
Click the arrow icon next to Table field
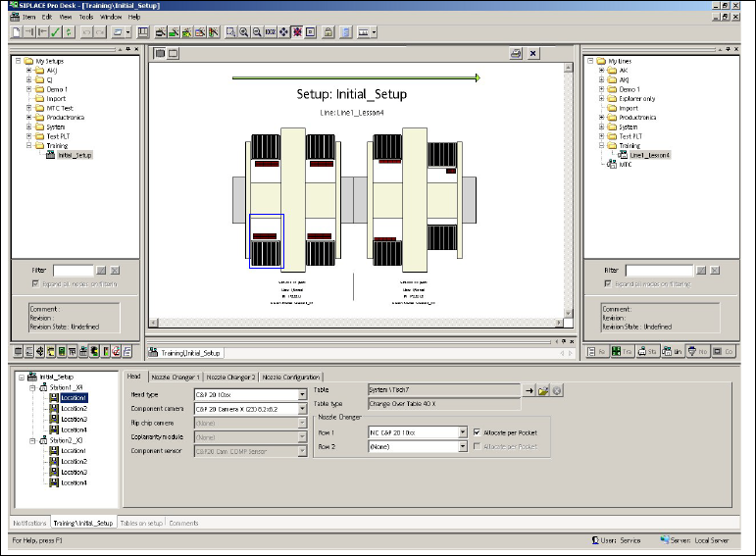529,390
